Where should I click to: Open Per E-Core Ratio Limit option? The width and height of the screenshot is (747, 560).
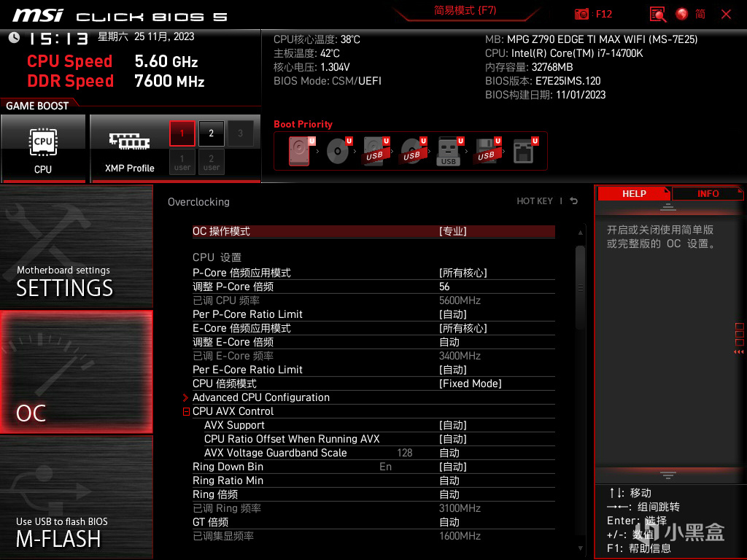[373, 370]
